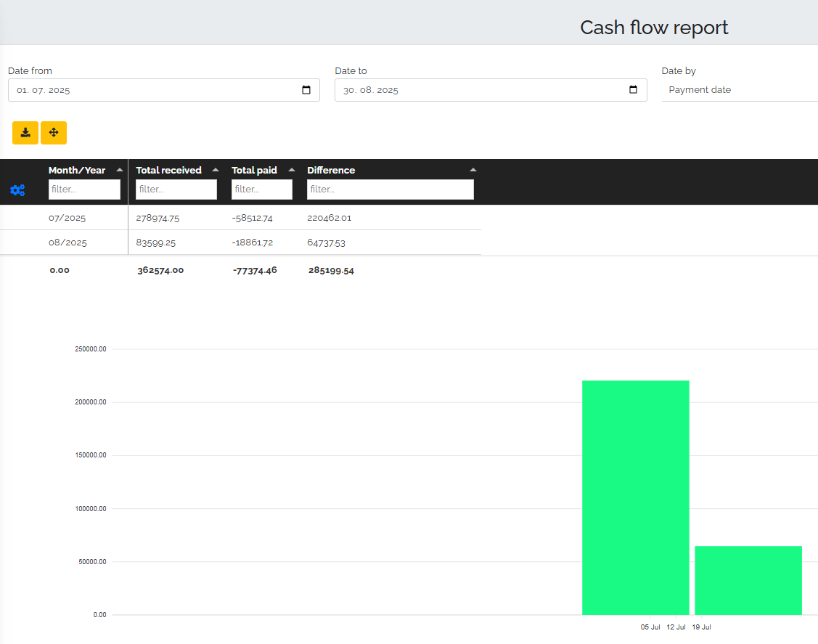The height and width of the screenshot is (644, 818).
Task: Sort by Difference column arrow
Action: pos(473,170)
